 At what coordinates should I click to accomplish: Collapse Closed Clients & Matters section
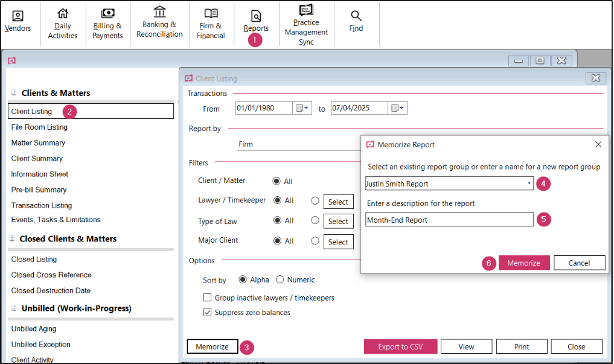[12, 238]
